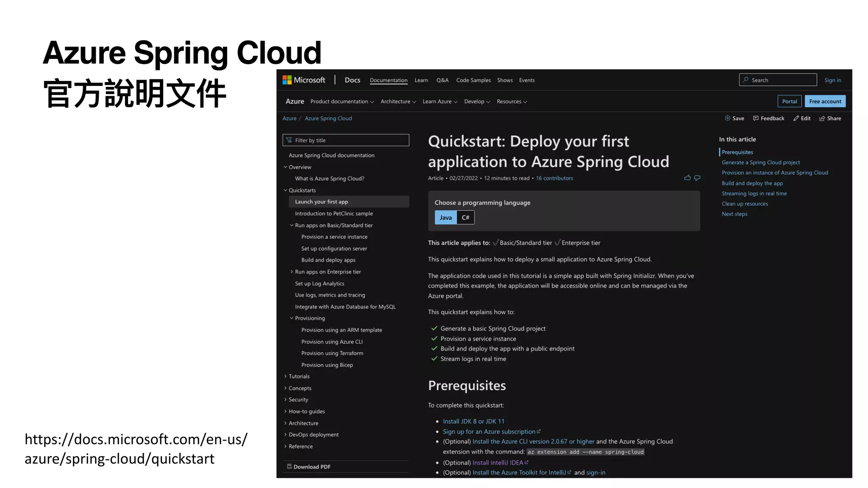Image resolution: width=868 pixels, height=488 pixels.
Task: Click the Sign in link
Action: (832, 80)
